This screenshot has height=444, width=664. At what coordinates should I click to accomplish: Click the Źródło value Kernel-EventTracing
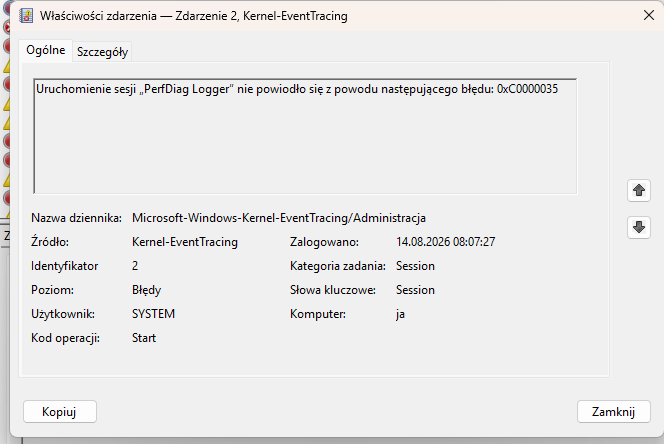point(185,242)
